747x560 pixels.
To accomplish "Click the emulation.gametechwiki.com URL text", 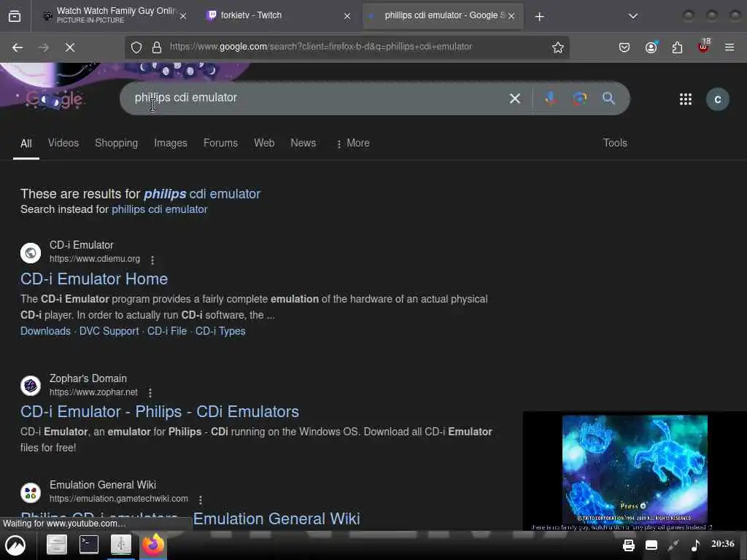I will tap(119, 499).
